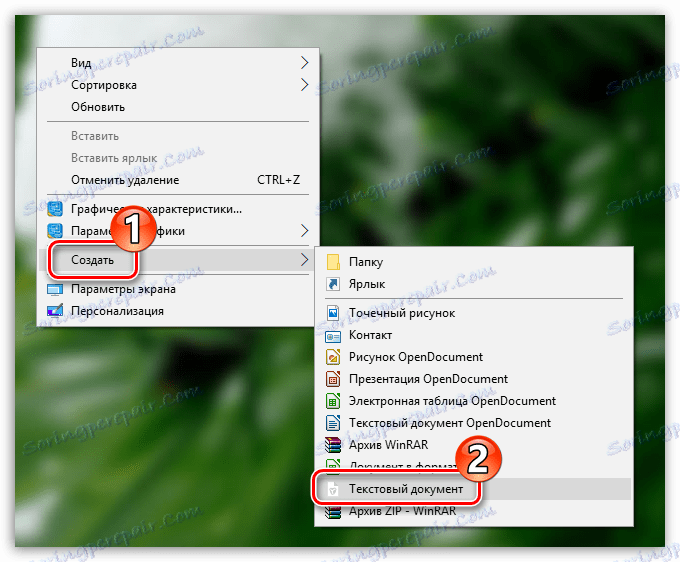Click the Текстовый документ OpenDocument writer icon
Image resolution: width=680 pixels, height=562 pixels.
coord(333,423)
